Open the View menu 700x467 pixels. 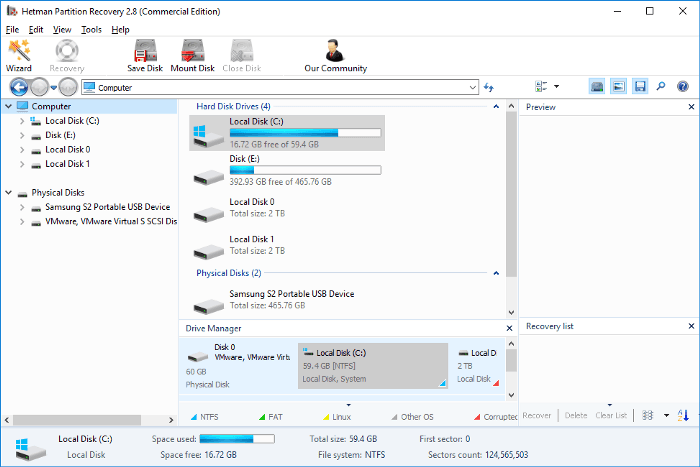click(x=62, y=29)
